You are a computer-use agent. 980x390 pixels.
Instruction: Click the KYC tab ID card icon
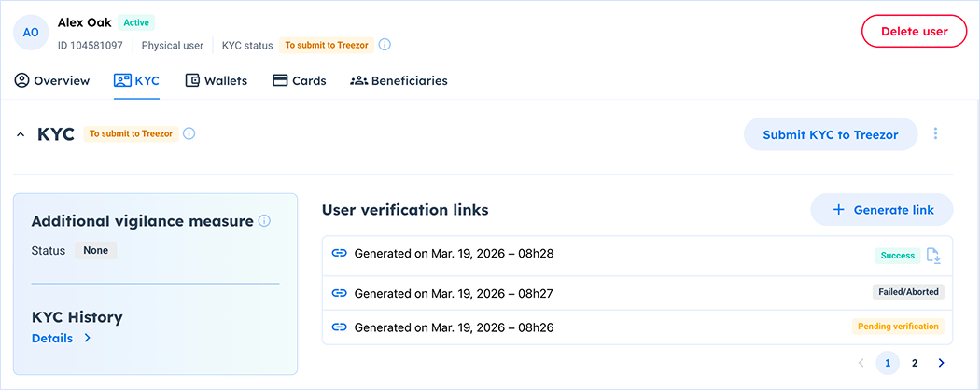122,80
